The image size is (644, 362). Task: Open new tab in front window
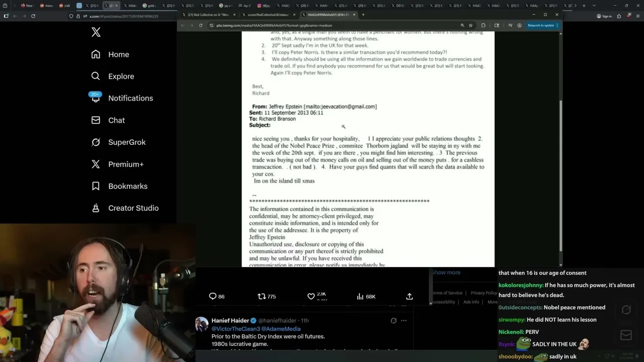[x=363, y=15]
